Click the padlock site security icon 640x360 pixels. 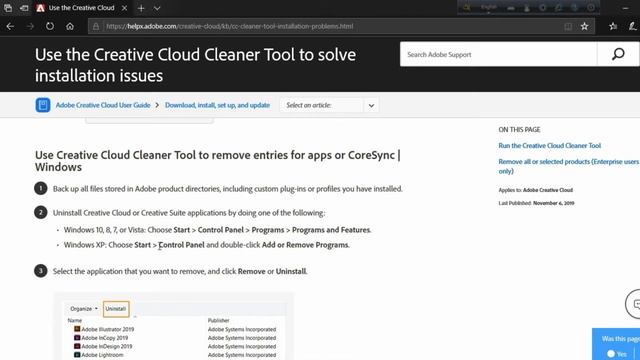(x=96, y=27)
